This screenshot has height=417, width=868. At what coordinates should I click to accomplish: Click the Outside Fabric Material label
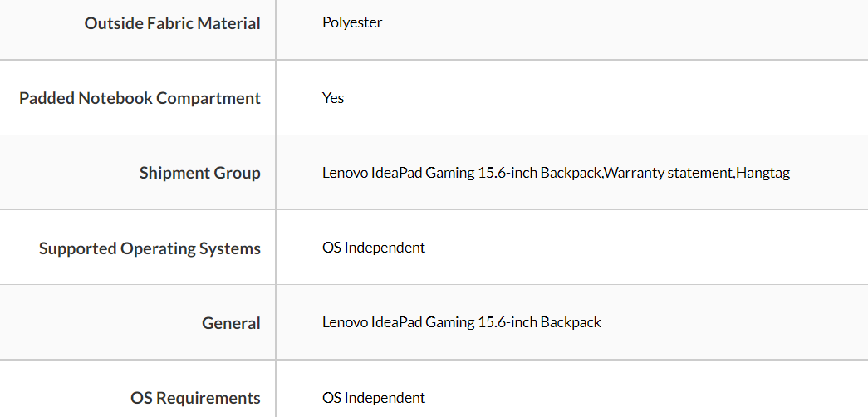[172, 23]
